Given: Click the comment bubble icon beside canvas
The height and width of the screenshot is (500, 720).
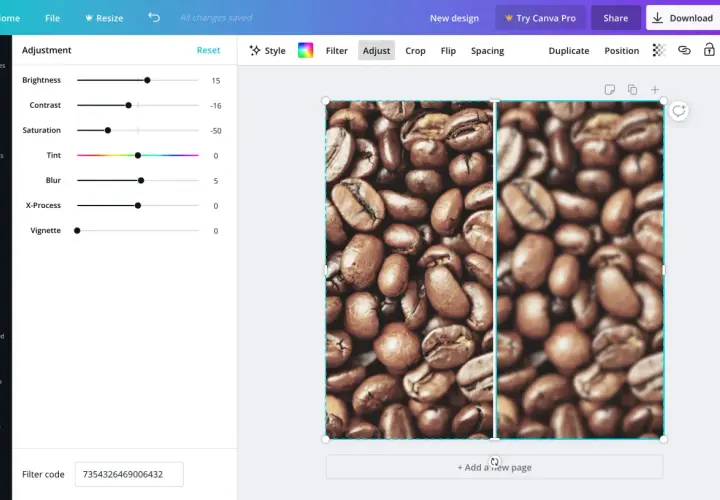Looking at the screenshot, I should [x=679, y=111].
